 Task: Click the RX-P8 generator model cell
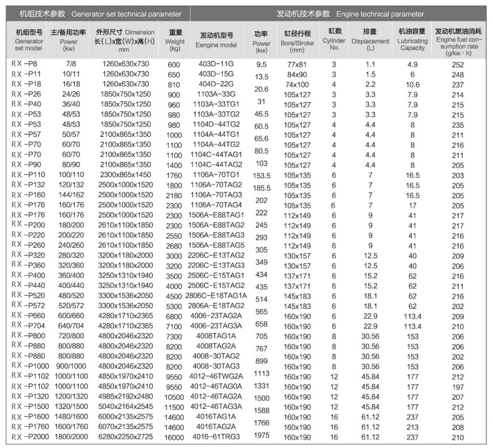click(23, 64)
